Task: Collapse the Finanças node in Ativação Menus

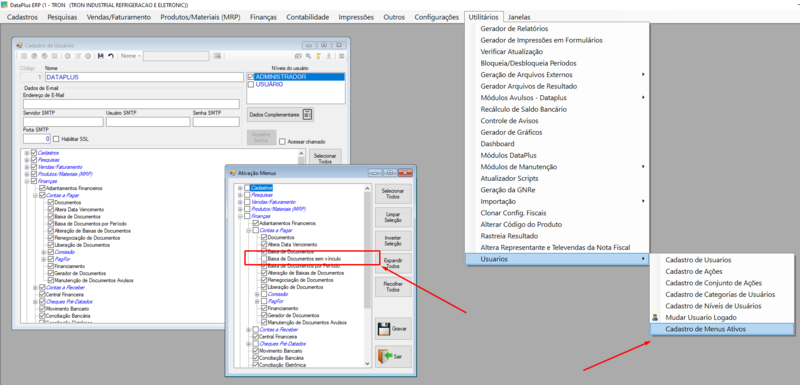Action: 240,216
